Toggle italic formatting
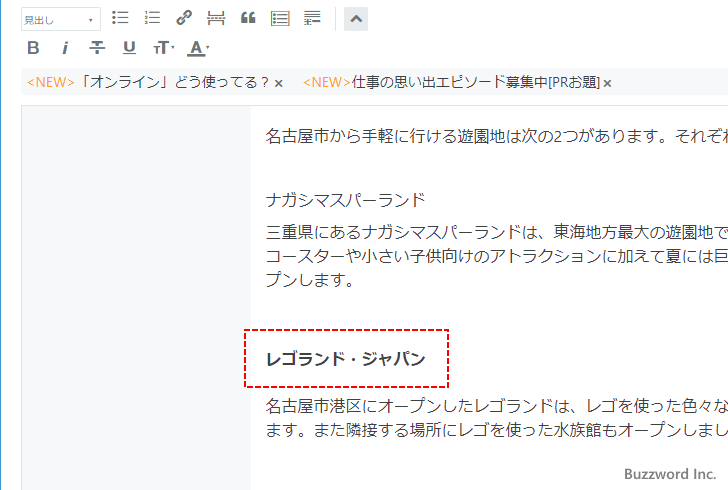The height and width of the screenshot is (490, 728). pyautogui.click(x=65, y=48)
